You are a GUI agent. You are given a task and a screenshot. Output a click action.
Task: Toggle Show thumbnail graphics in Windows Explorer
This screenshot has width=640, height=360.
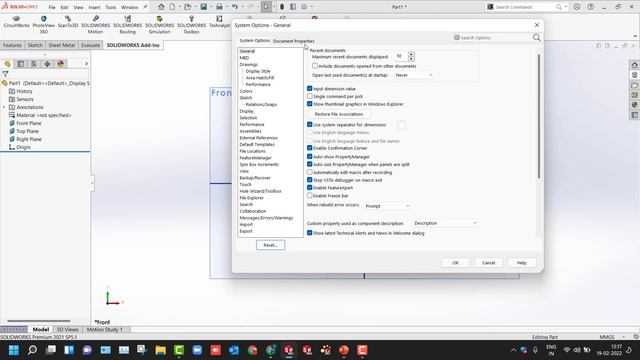309,104
